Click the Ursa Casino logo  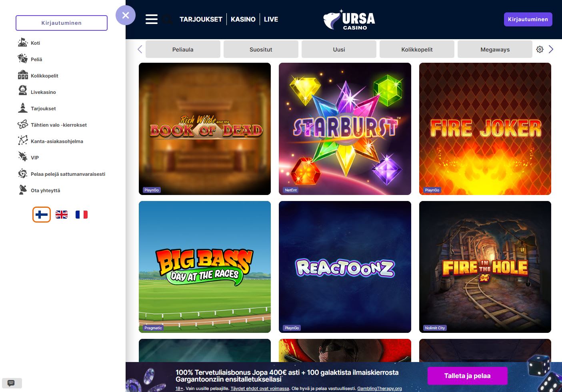(x=349, y=20)
